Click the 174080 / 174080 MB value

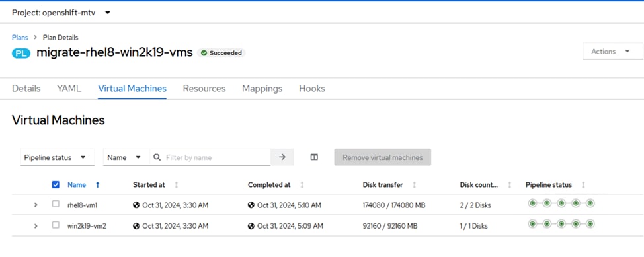click(x=394, y=205)
